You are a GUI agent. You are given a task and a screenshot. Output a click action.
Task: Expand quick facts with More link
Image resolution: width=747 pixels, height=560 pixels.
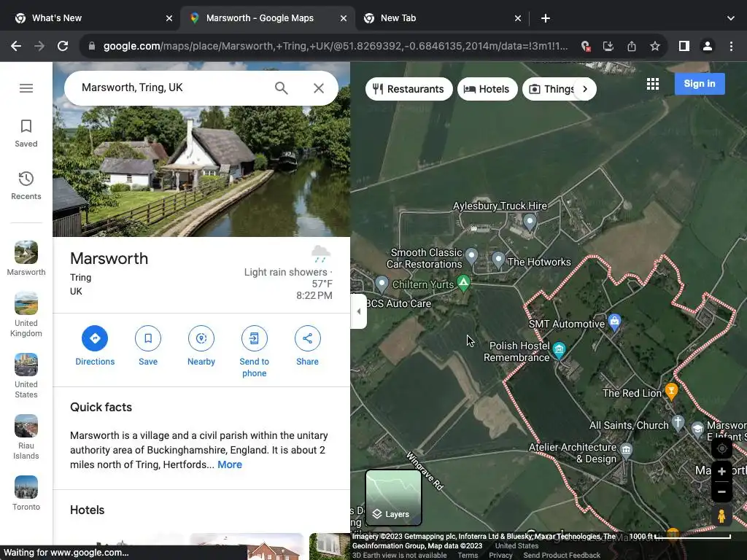[230, 464]
